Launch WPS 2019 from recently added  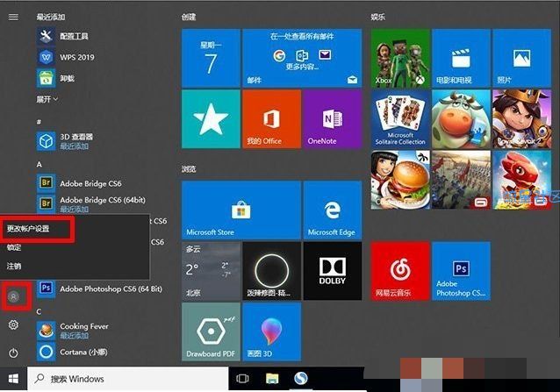point(76,57)
